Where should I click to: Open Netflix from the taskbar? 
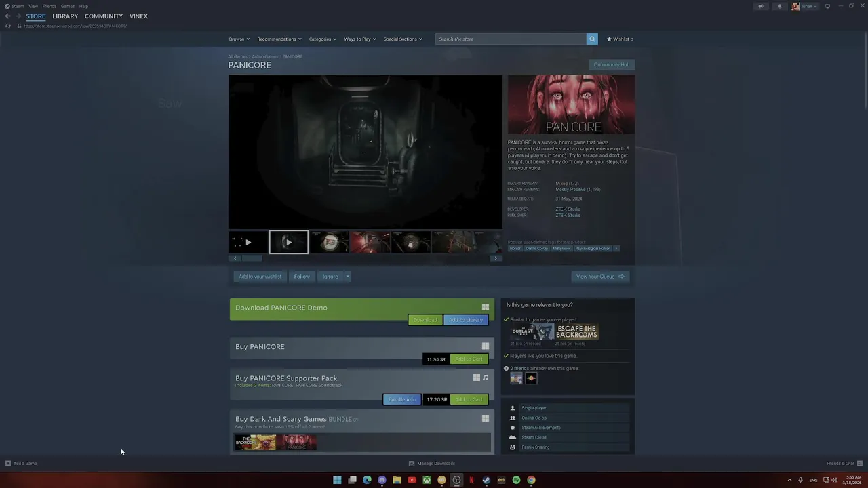(x=471, y=480)
